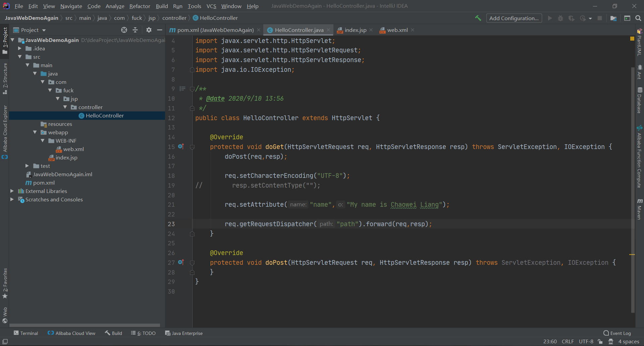Open Project panel settings gear
The width and height of the screenshot is (644, 346).
tap(149, 30)
